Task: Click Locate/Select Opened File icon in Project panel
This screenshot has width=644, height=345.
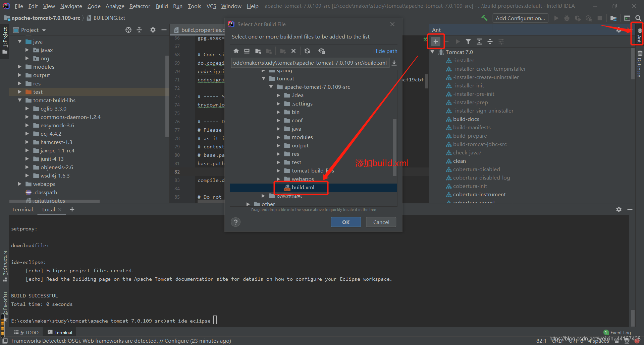Action: coord(128,30)
